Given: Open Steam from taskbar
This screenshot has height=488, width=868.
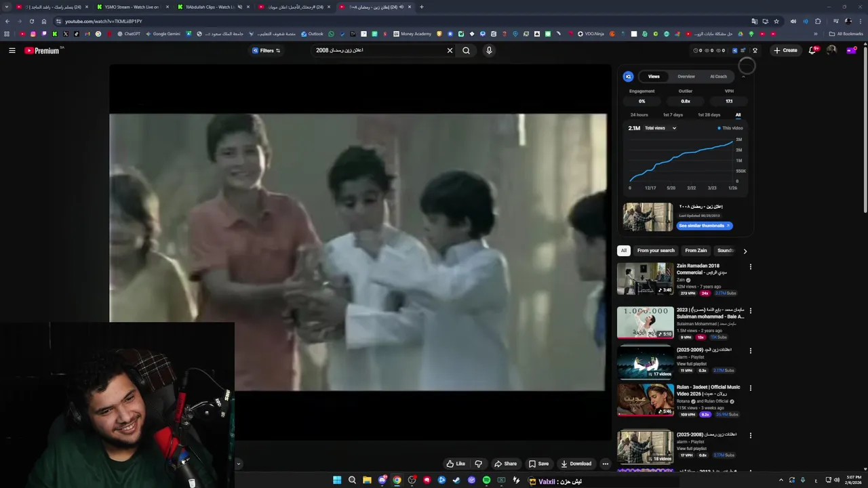Looking at the screenshot, I should (x=456, y=481).
